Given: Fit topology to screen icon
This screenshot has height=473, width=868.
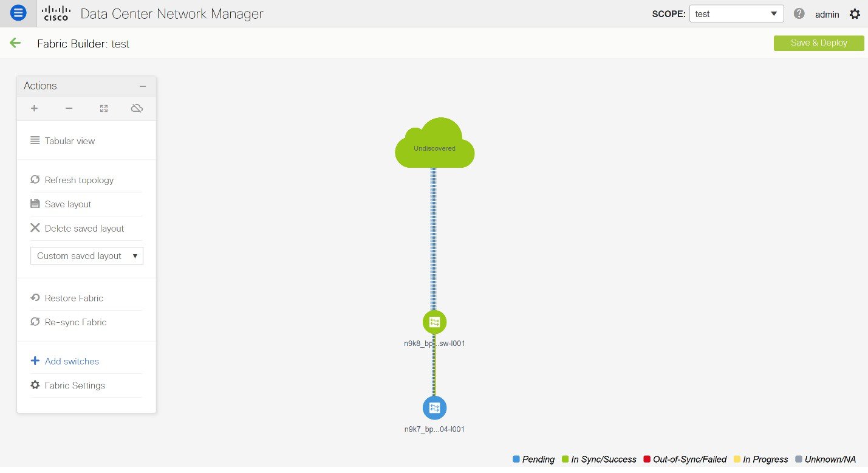Looking at the screenshot, I should click(104, 108).
